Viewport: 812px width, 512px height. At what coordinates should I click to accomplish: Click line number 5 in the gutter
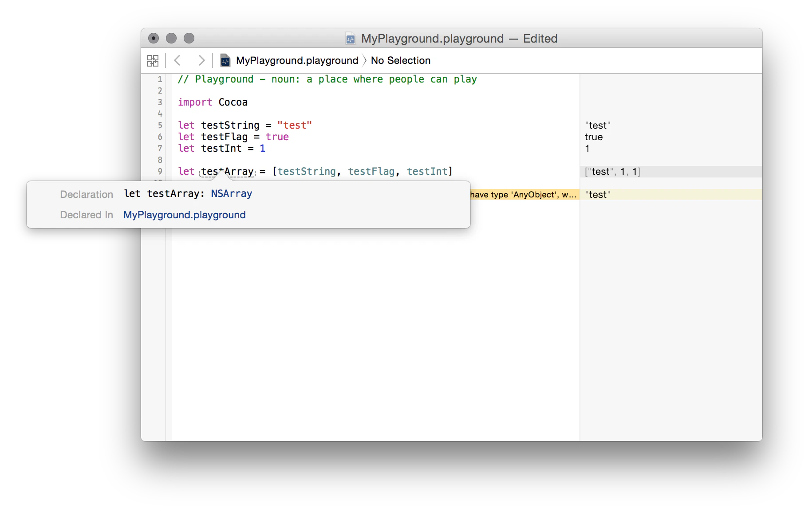point(160,126)
